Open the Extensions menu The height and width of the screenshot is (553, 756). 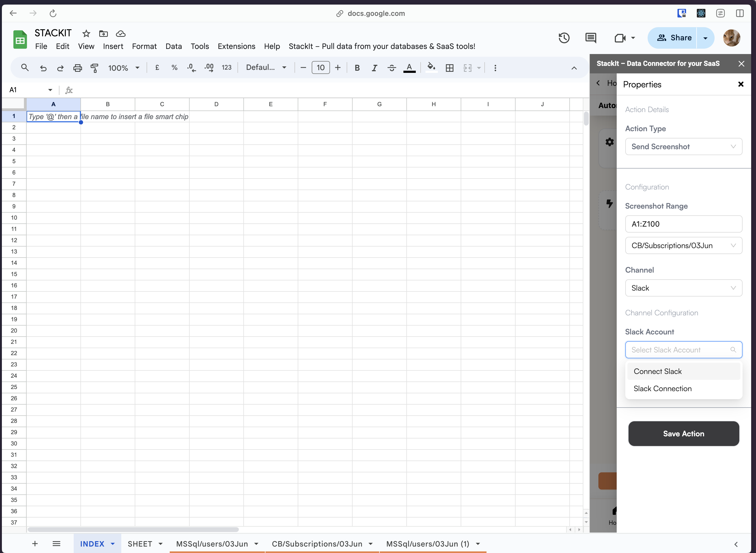tap(236, 46)
